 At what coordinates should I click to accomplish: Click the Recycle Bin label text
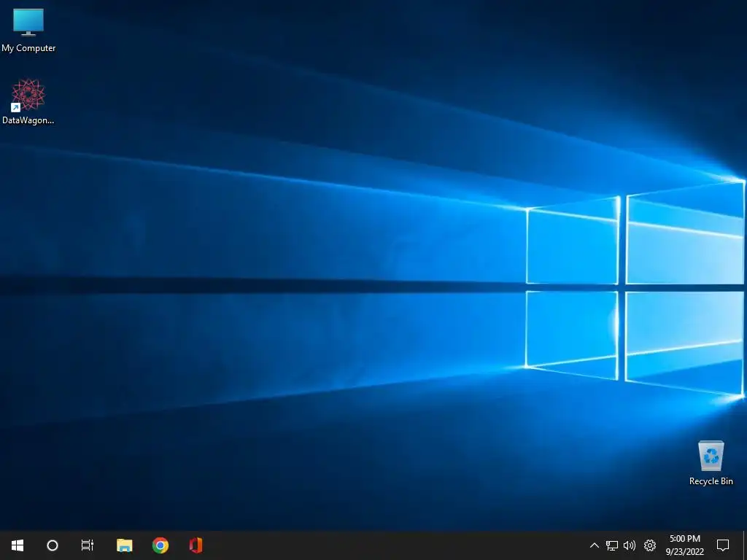tap(711, 481)
